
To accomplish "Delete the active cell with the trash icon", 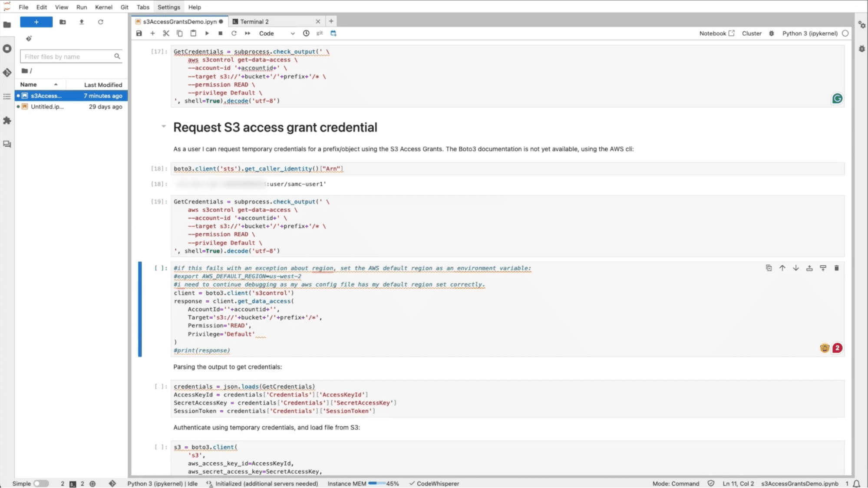I will (x=837, y=268).
